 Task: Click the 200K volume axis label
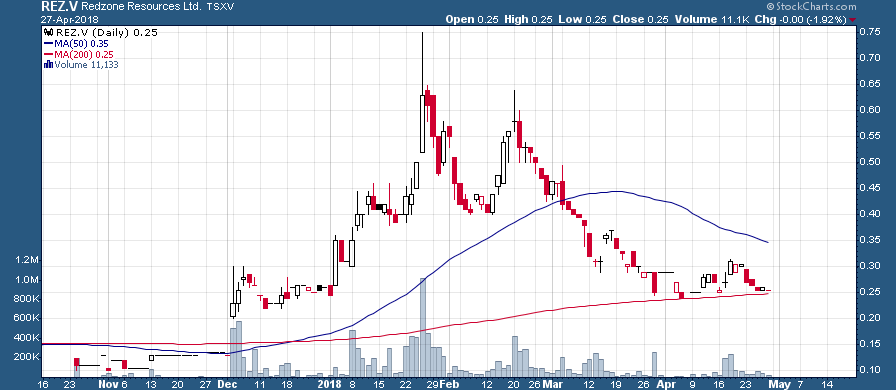point(26,357)
